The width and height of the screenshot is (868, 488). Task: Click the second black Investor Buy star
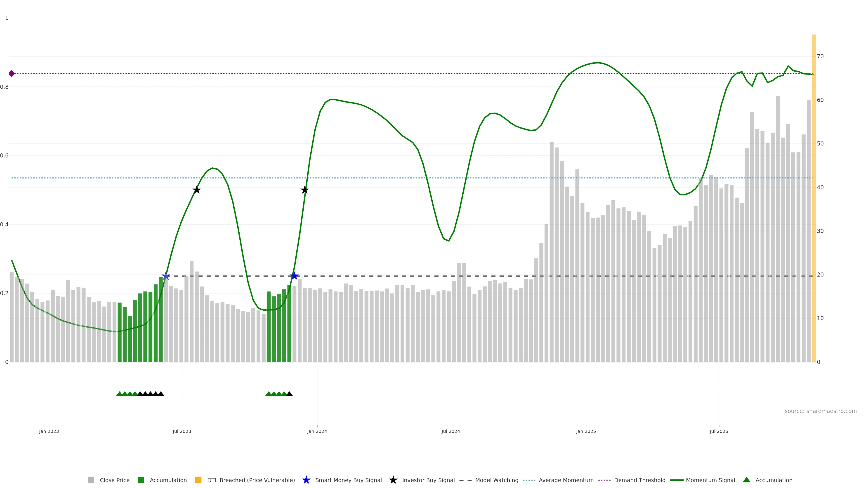[305, 190]
